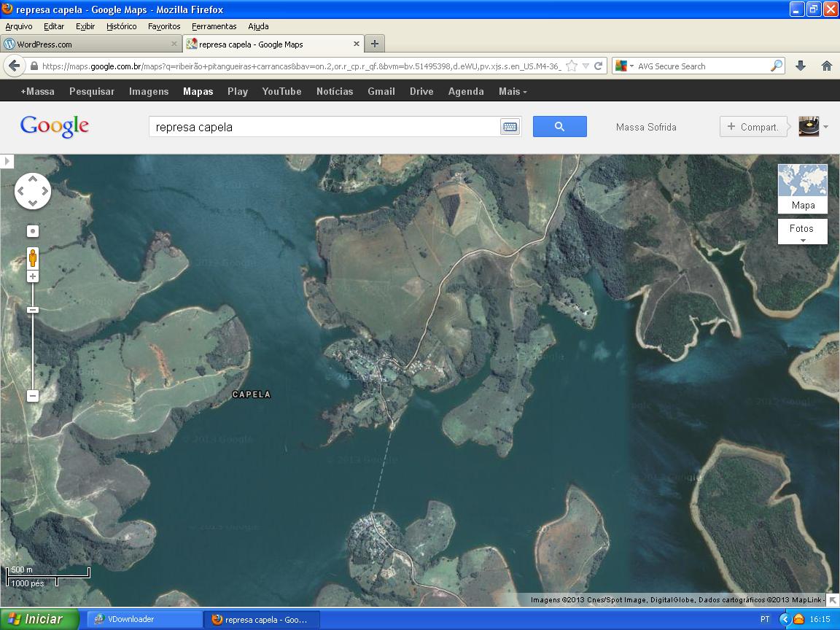The image size is (840, 630).
Task: Click the Firefox back arrow button
Action: click(x=14, y=66)
